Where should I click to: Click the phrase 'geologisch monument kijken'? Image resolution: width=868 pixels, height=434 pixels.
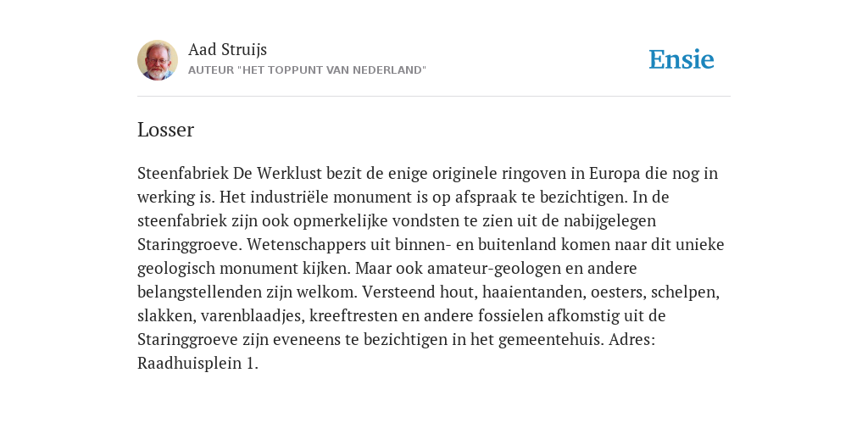coord(243,269)
